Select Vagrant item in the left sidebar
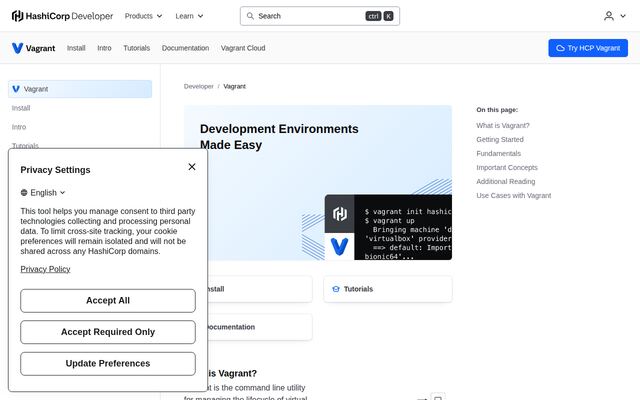The image size is (640, 400). coord(80,89)
